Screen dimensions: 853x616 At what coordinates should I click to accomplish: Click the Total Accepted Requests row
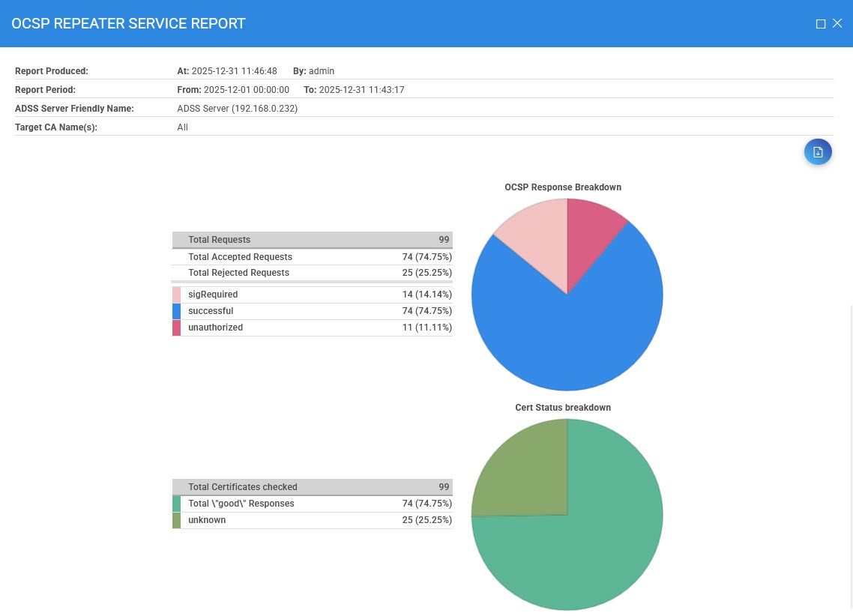312,257
